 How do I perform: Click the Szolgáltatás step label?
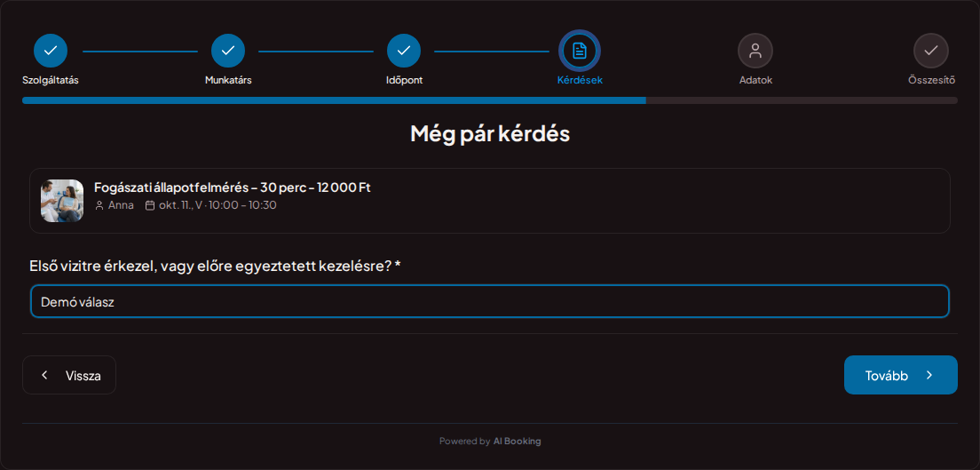(51, 80)
